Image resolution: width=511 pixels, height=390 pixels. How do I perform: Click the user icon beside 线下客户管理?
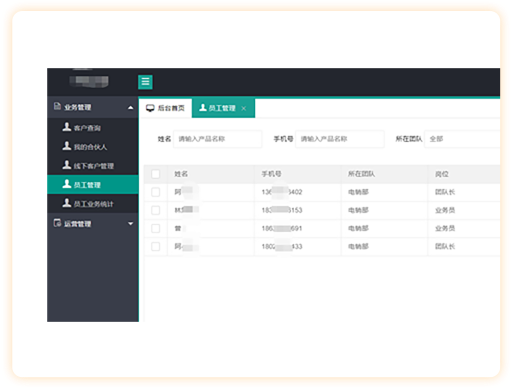point(67,165)
